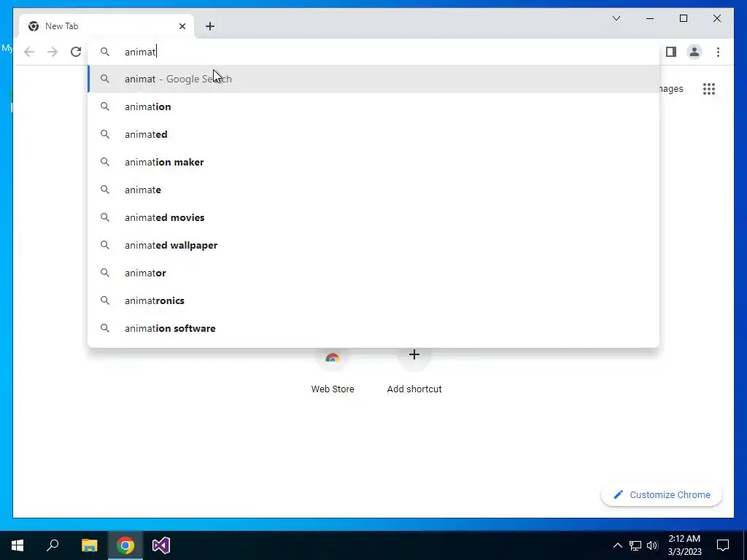Open the network tray icon
The width and height of the screenshot is (747, 560).
635,545
